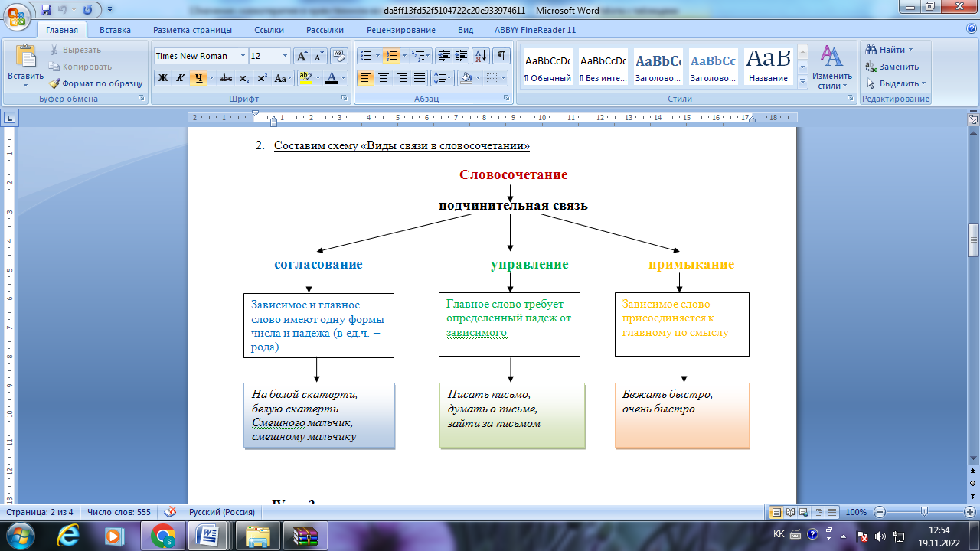Toggle bold formatting (Ж)
This screenshot has height=551, width=980.
[162, 78]
